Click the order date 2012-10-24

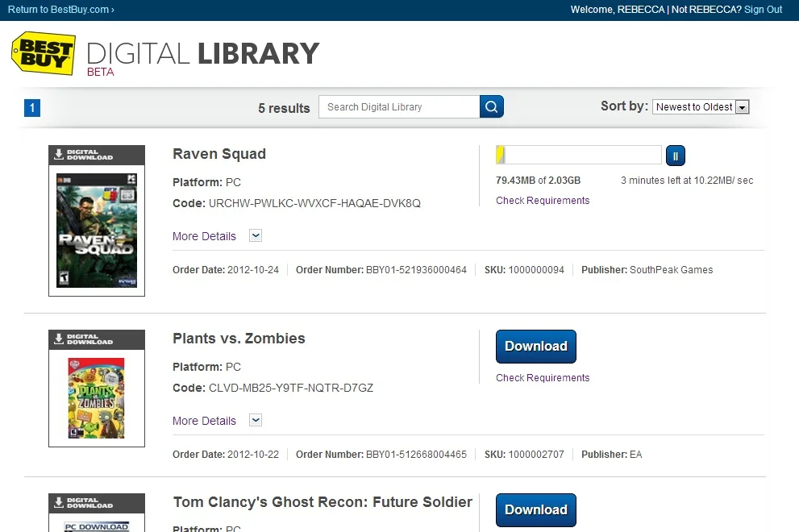[x=253, y=270]
